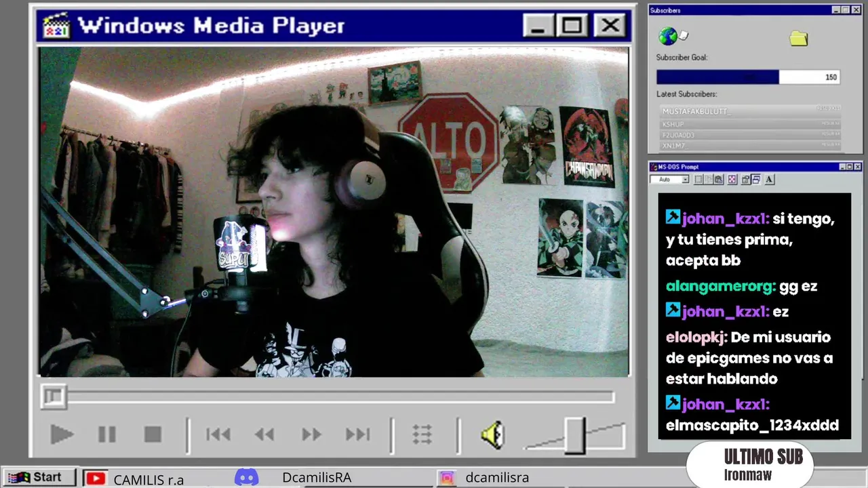
Task: Click the Fast Forward button
Action: [x=311, y=434]
